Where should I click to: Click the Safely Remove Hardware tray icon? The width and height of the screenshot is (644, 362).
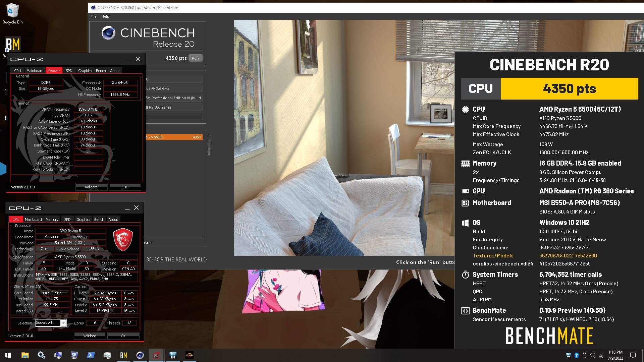point(585,355)
